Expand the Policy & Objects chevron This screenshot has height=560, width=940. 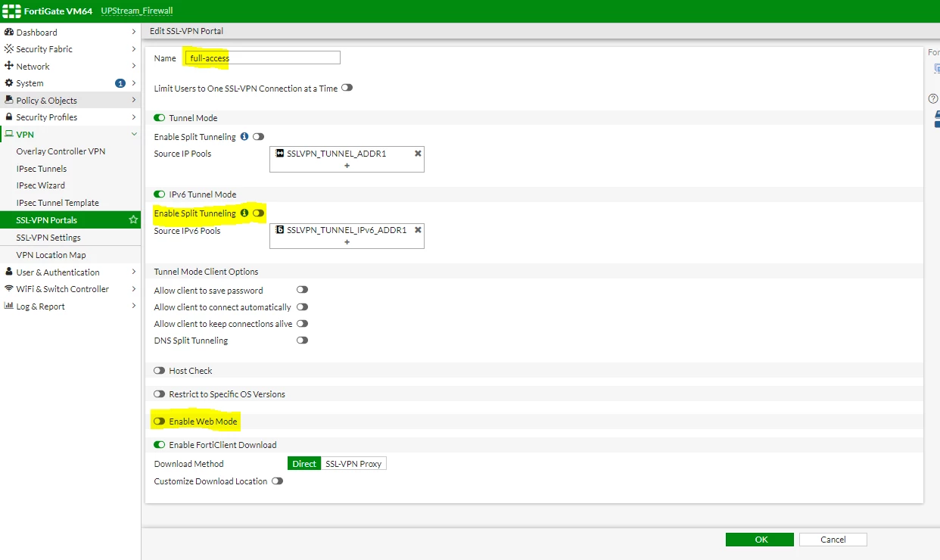tap(133, 100)
